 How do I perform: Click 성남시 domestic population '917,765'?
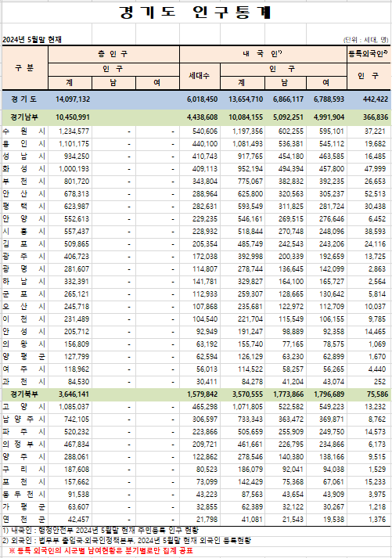pos(250,157)
